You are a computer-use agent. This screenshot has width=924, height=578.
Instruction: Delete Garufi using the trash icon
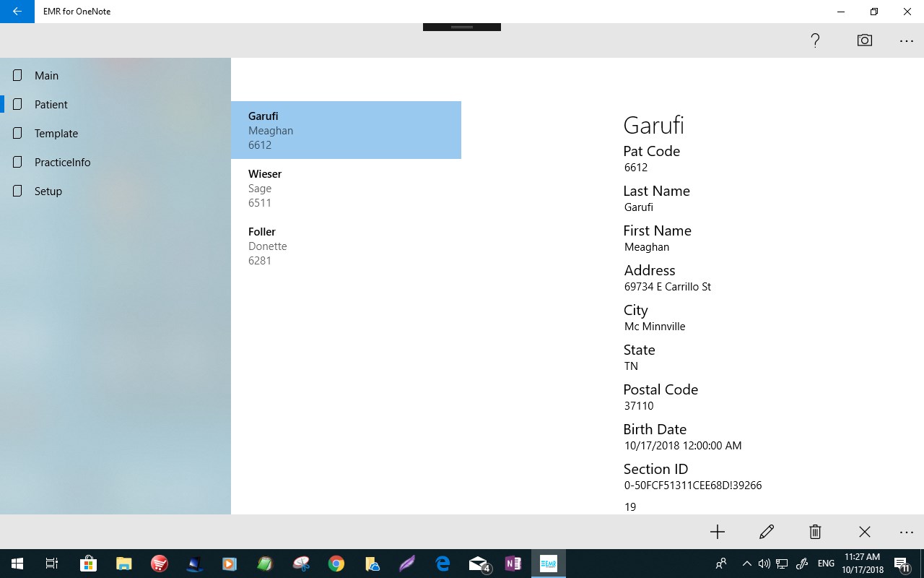pyautogui.click(x=815, y=532)
